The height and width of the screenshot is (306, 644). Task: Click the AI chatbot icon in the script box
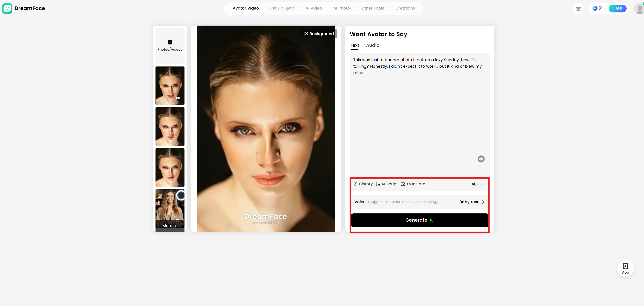(481, 159)
